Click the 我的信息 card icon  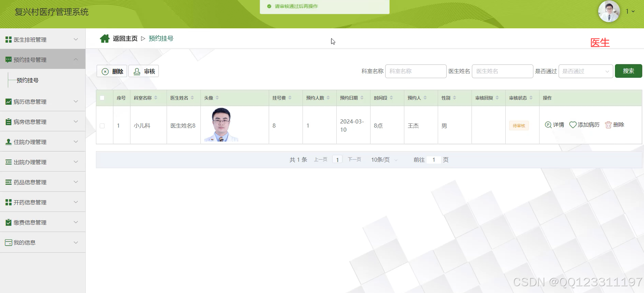pyautogui.click(x=9, y=243)
